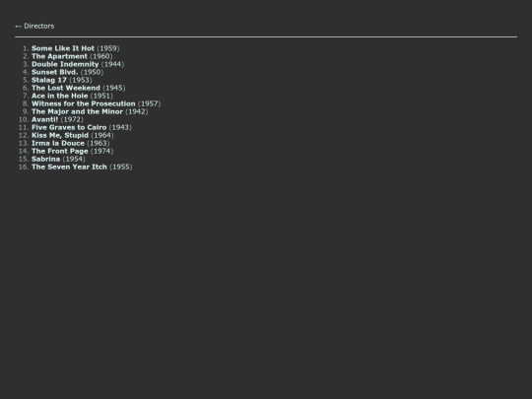Open Some Like It Hot entry
532x399 pixels.
63,48
